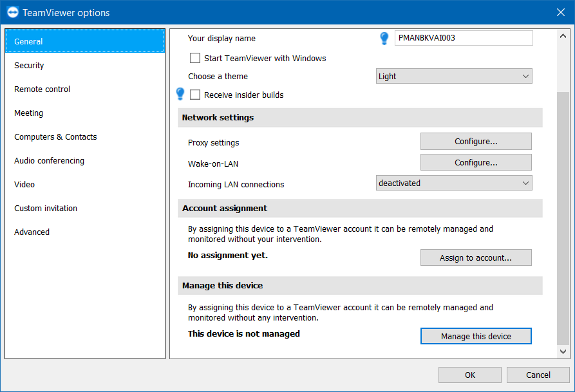Go to Advanced settings

[85, 232]
